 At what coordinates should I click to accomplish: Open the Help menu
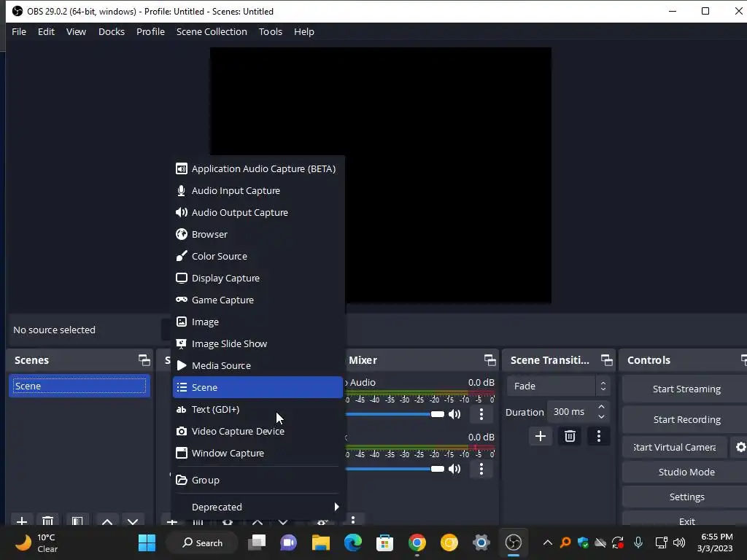[x=304, y=31]
